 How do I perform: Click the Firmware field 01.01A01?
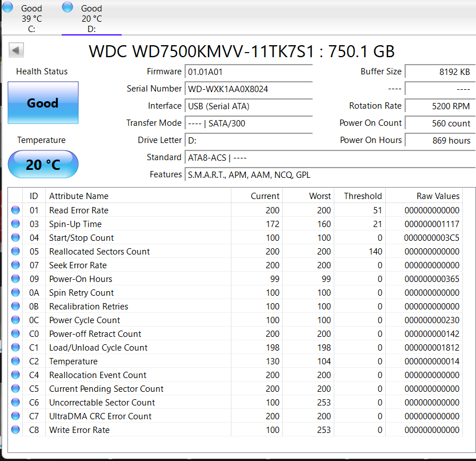point(249,72)
